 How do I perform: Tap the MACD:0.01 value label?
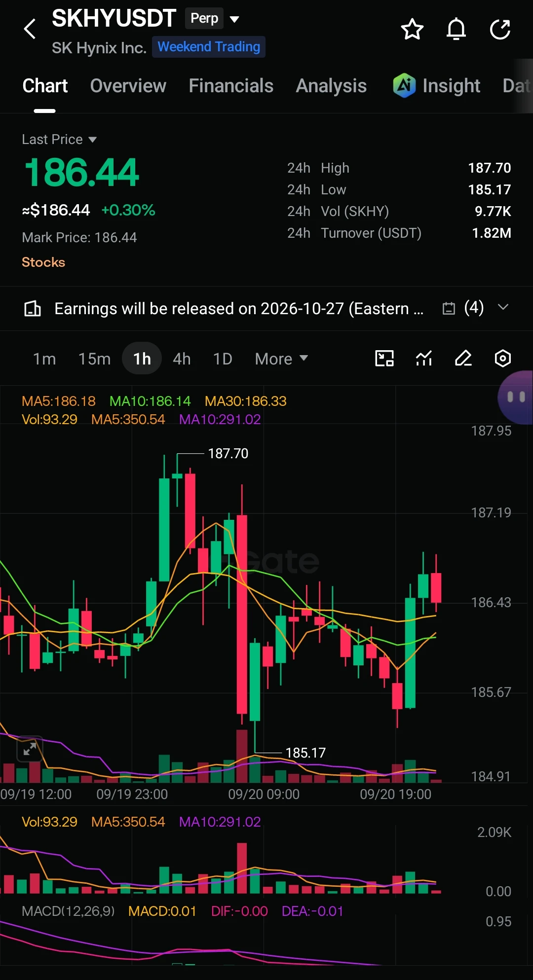click(162, 911)
